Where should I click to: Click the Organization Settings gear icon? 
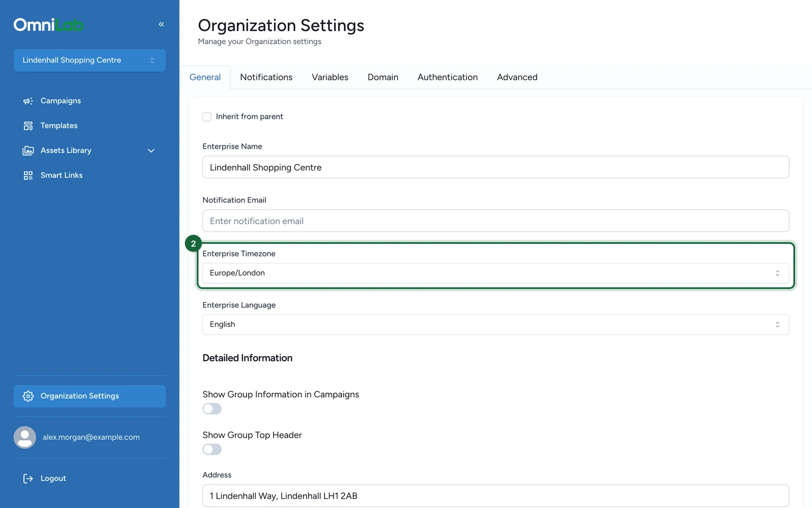tap(28, 396)
